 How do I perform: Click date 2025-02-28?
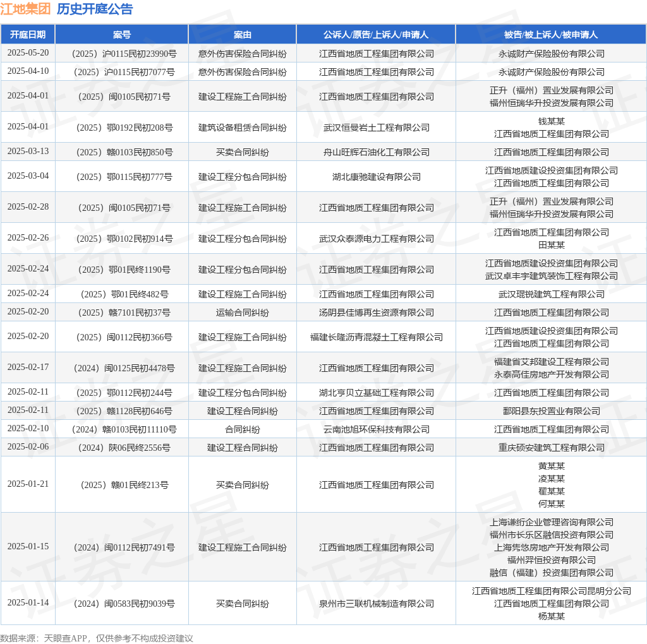point(28,207)
